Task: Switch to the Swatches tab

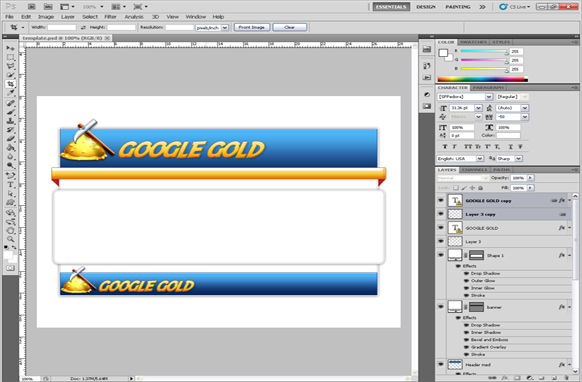Action: [473, 42]
